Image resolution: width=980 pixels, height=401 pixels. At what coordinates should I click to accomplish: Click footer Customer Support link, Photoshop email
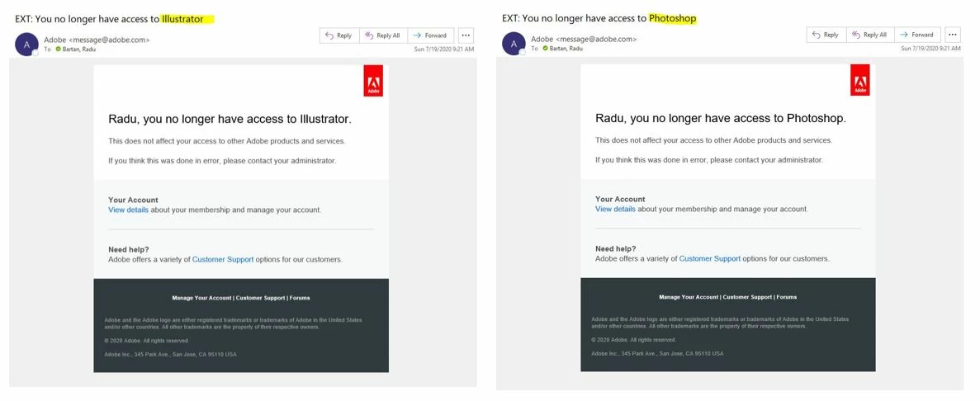coord(747,297)
